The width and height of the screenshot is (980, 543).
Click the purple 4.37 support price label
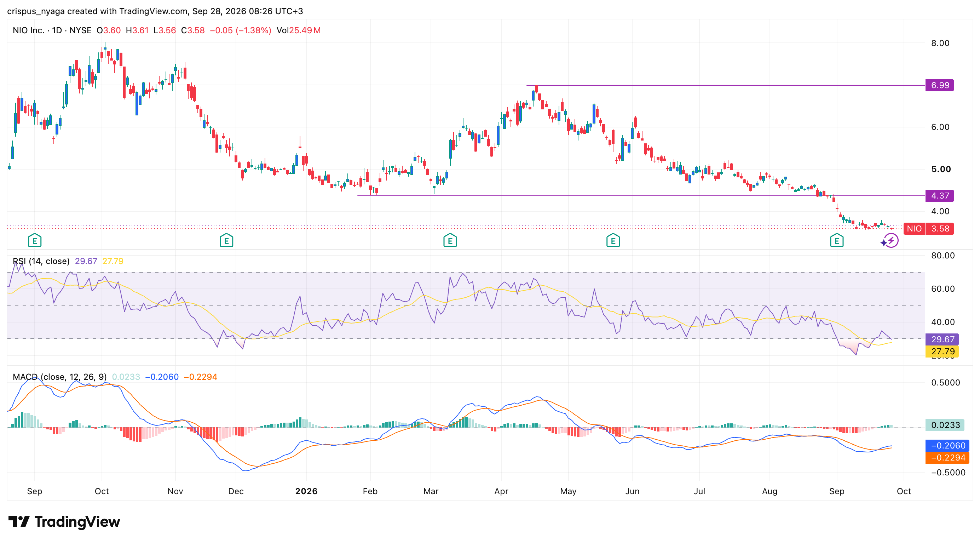click(940, 196)
